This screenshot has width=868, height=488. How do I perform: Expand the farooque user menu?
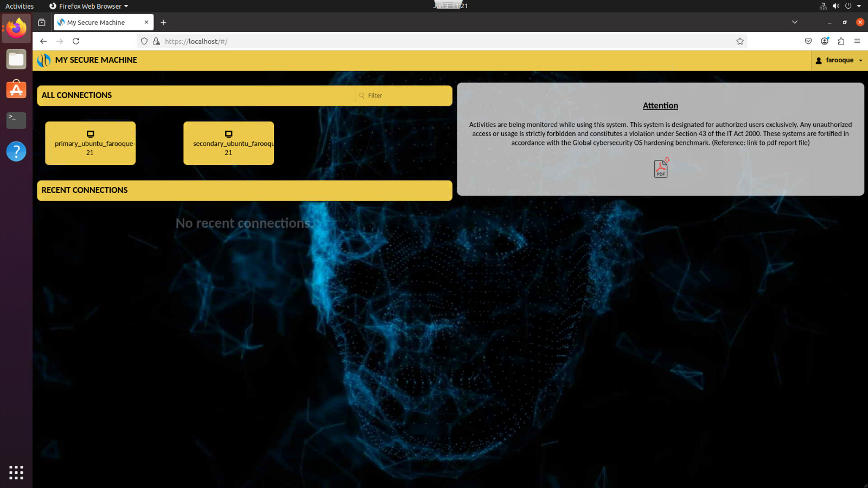[839, 60]
